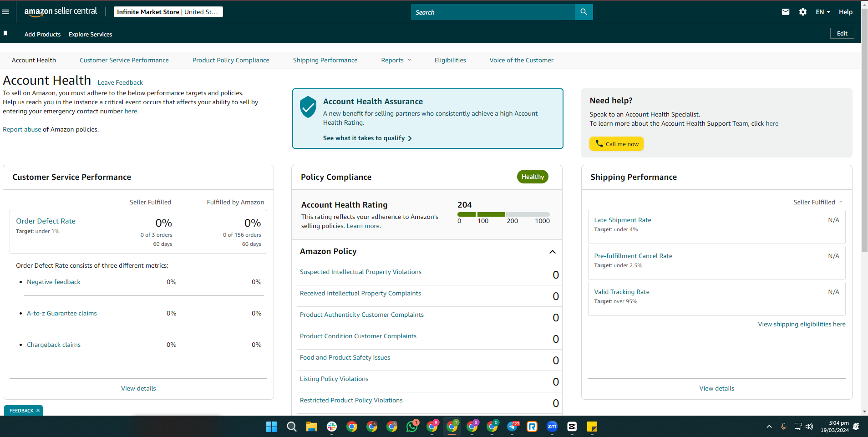This screenshot has width=868, height=437.
Task: Open the Customer Service Performance tab
Action: (124, 60)
